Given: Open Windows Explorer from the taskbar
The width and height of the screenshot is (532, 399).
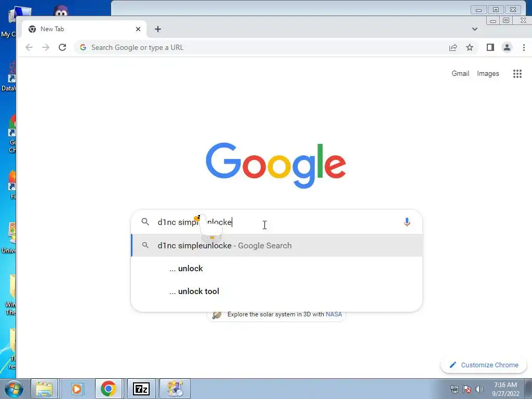Looking at the screenshot, I should tap(45, 389).
